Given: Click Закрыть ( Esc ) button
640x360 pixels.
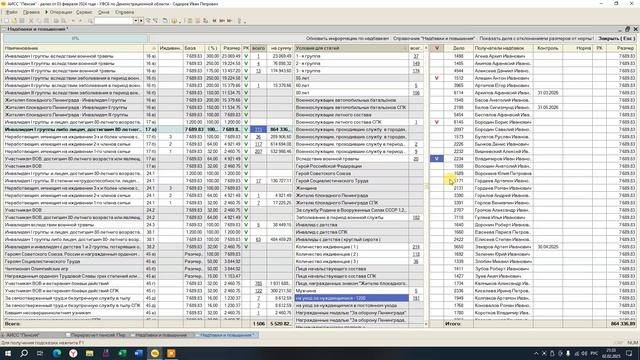Looking at the screenshot, I should coord(617,38).
